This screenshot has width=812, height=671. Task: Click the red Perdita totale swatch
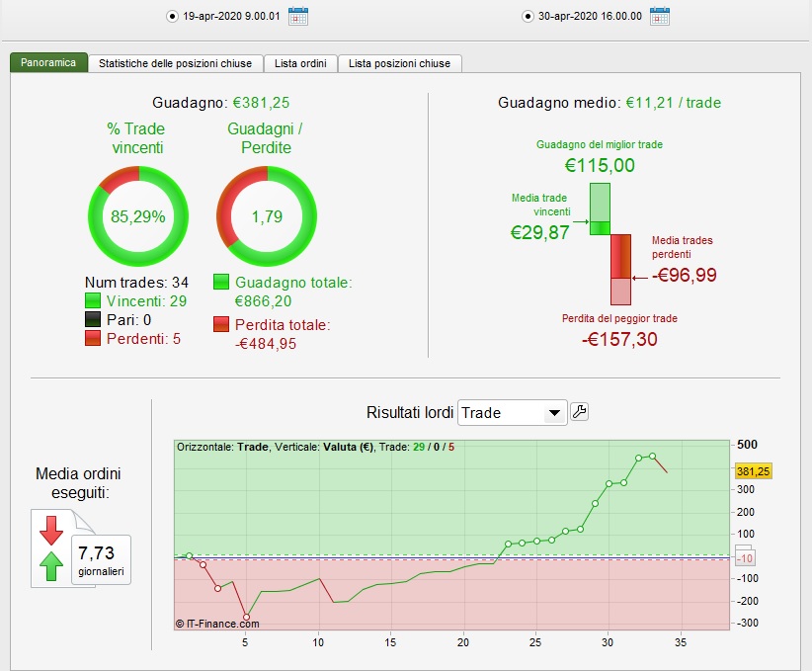[221, 324]
